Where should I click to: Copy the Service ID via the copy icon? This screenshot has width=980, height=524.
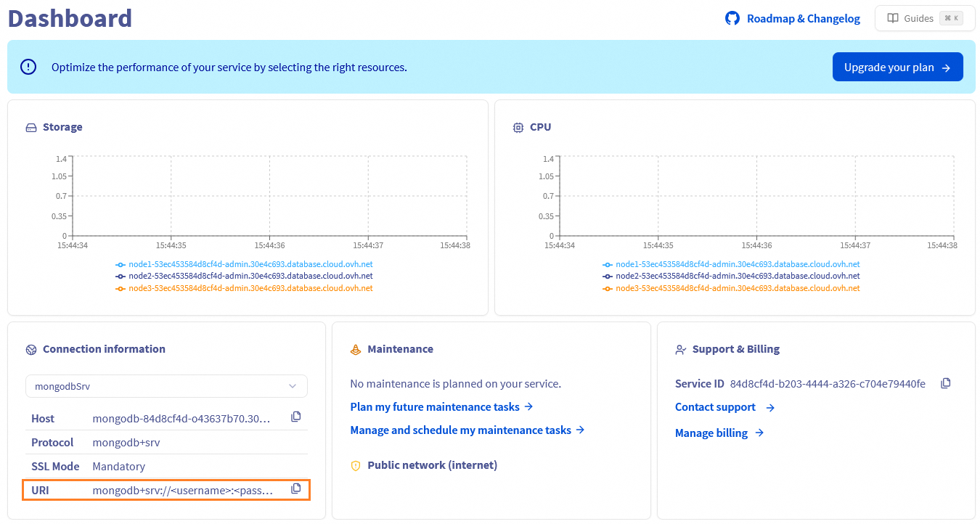(945, 382)
